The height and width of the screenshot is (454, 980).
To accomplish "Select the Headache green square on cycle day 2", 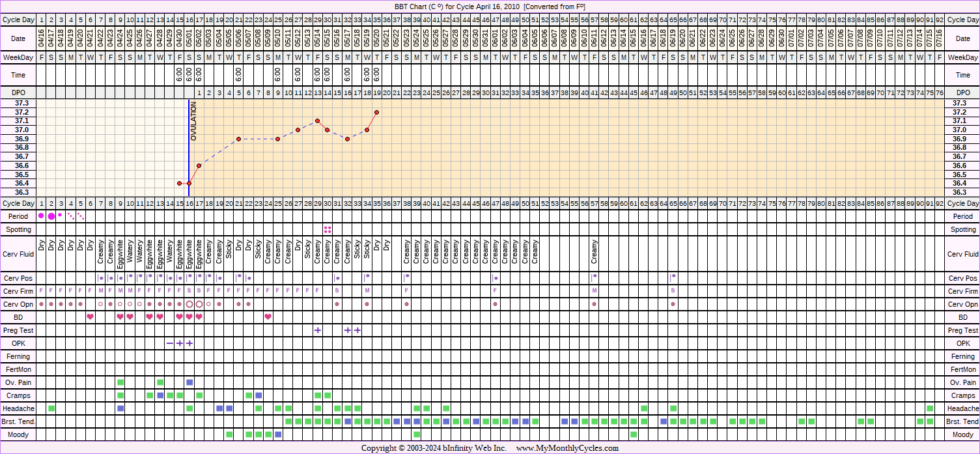I will [51, 408].
